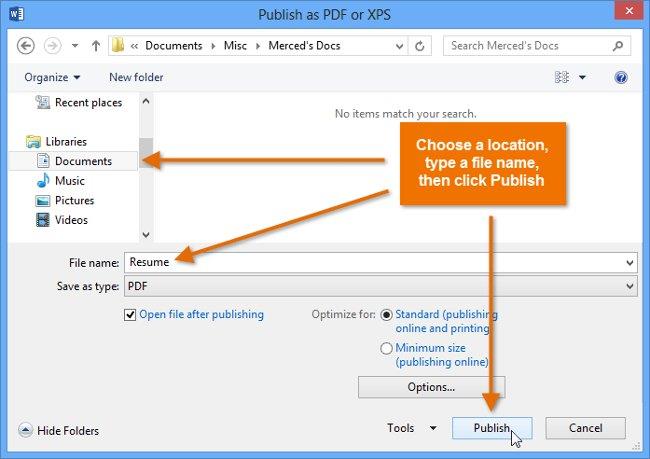
Task: Click the Cancel button
Action: (x=585, y=428)
